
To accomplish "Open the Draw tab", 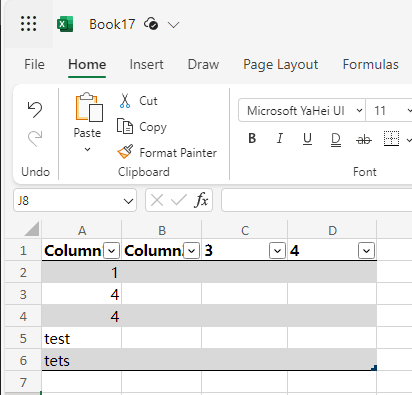I will [203, 64].
